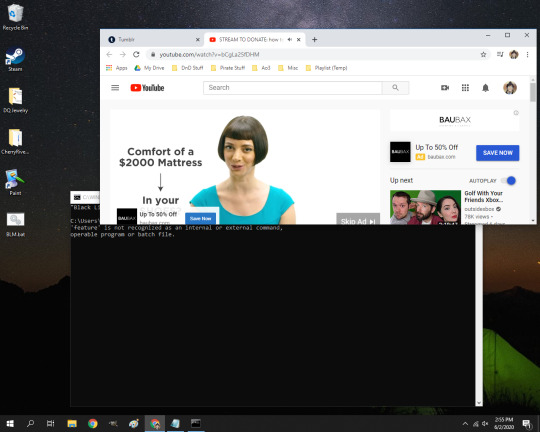Mute the YouTube tab audio indicator

(x=290, y=40)
